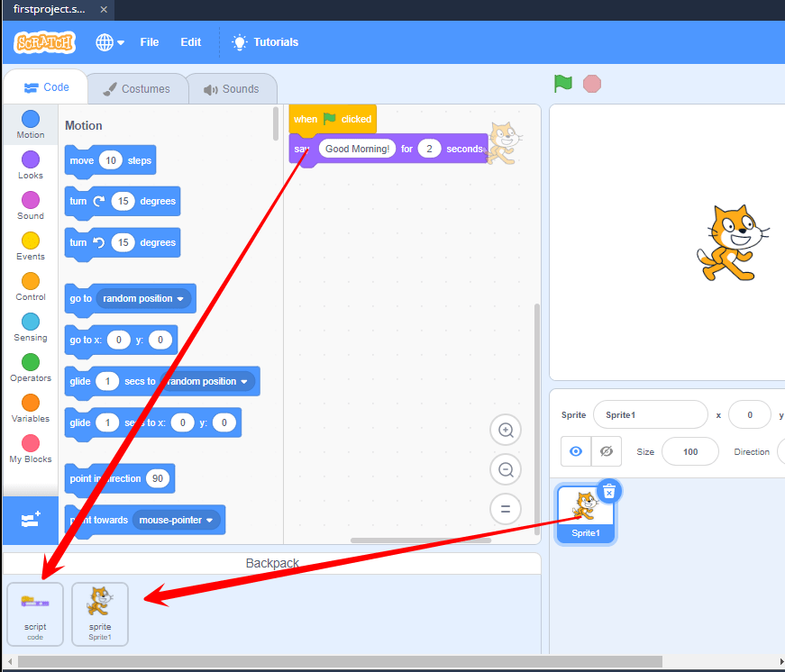Zoom in on the code area

(x=505, y=430)
